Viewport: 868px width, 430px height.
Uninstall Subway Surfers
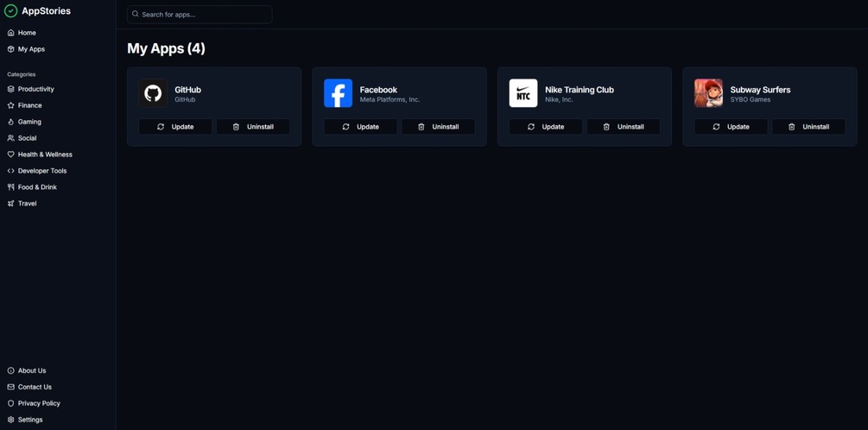coord(808,127)
